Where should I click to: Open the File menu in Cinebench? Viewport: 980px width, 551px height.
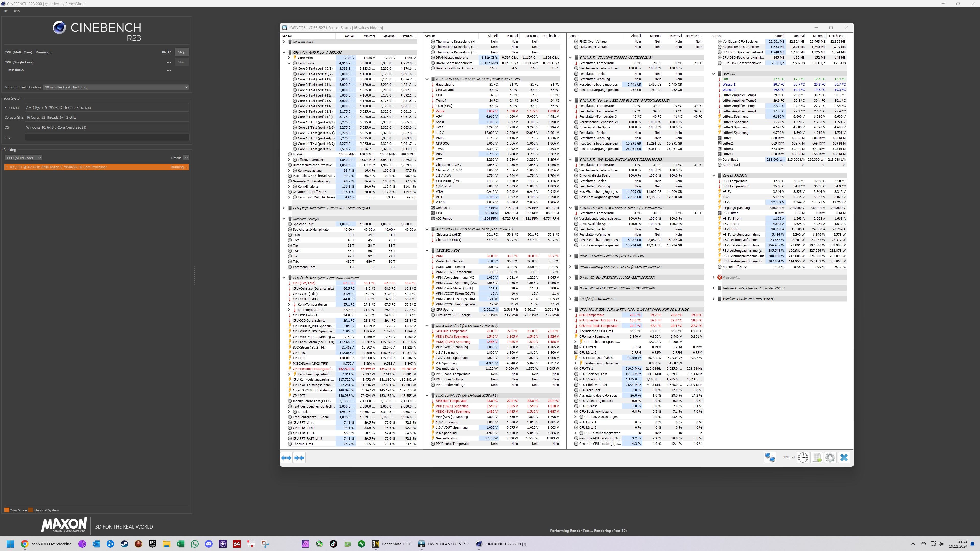point(5,11)
